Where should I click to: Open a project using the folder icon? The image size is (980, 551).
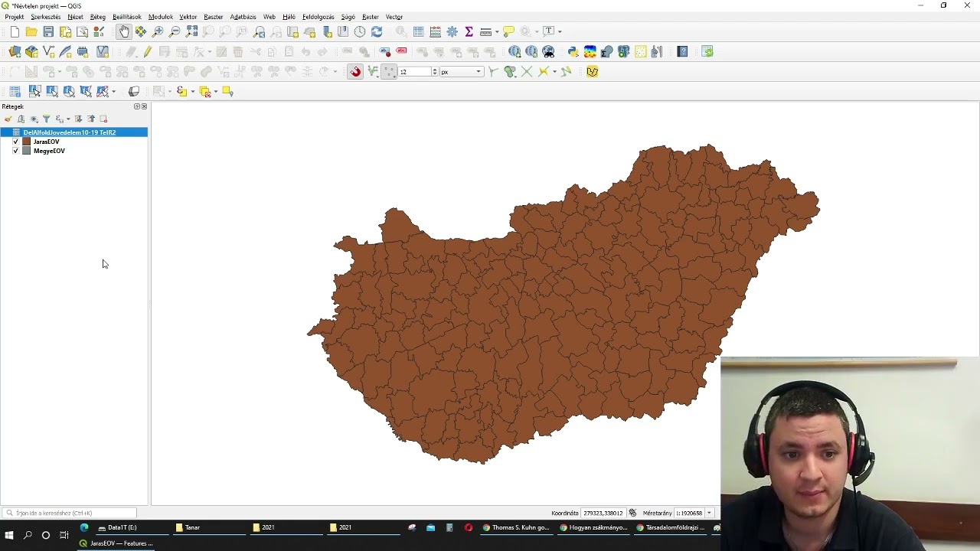(31, 31)
